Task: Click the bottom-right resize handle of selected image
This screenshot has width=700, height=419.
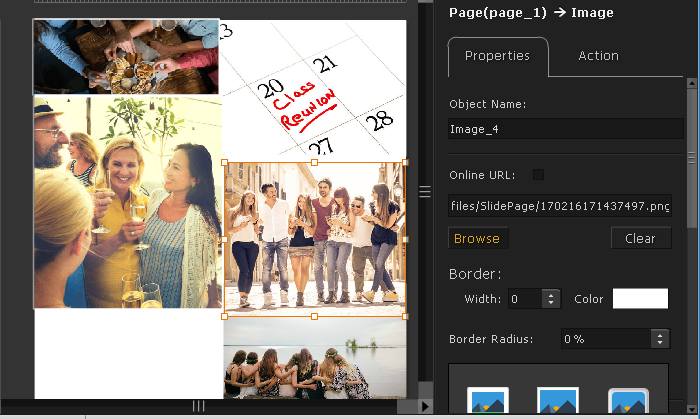Action: (405, 316)
